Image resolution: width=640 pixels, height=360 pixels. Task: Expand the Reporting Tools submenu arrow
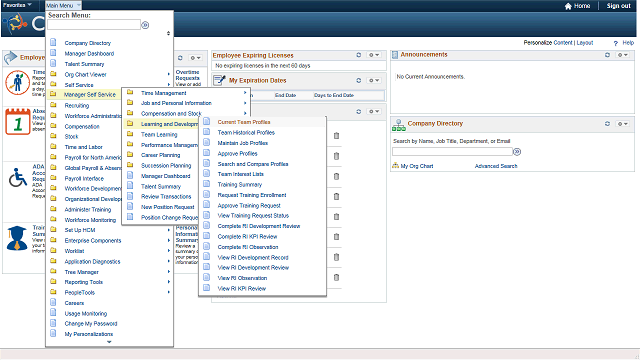tap(169, 282)
